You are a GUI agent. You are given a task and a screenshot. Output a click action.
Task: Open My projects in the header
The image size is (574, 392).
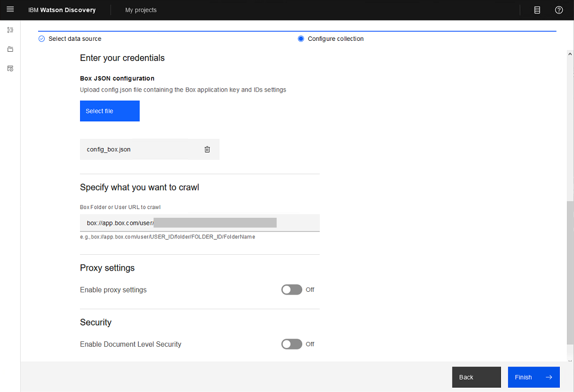coord(141,10)
